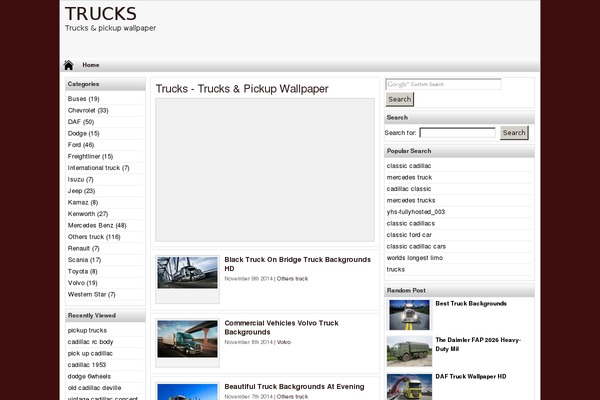The height and width of the screenshot is (400, 600).
Task: Open popular search 'classic cadillac cars'
Action: tap(416, 246)
